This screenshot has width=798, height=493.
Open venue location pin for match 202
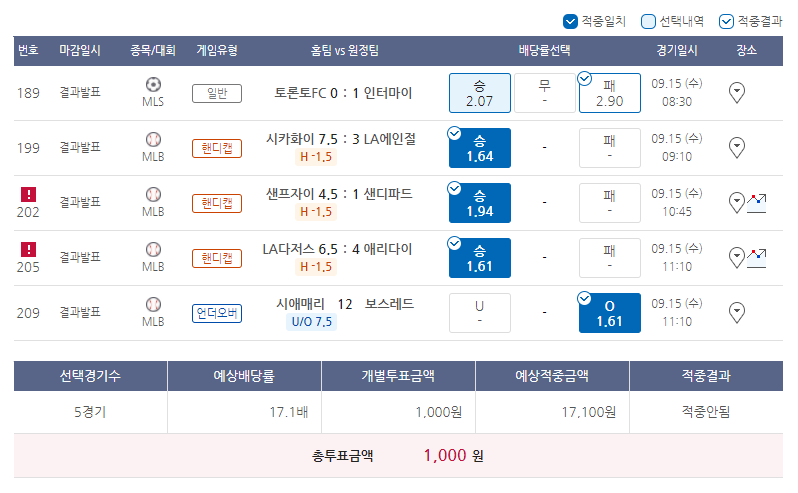(x=736, y=202)
